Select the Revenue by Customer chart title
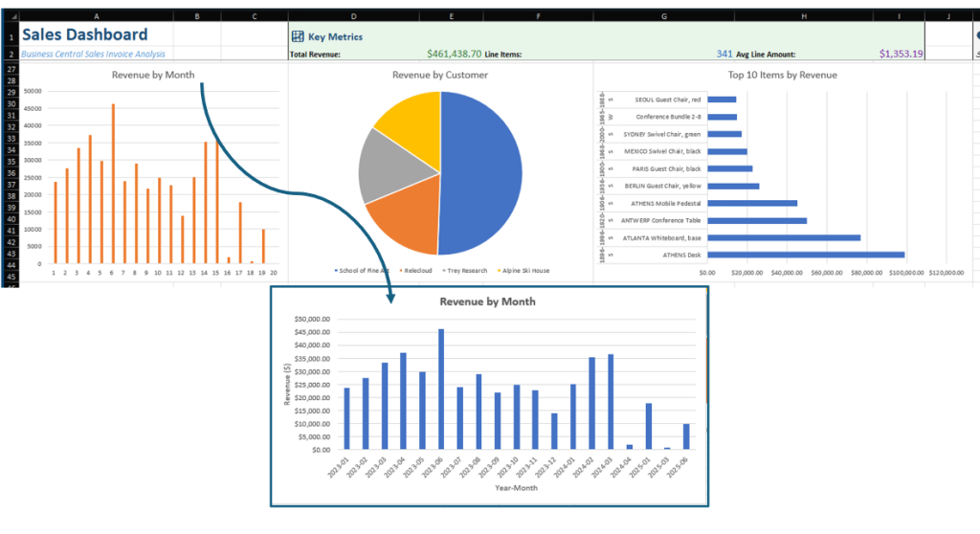The image size is (980, 534). [439, 75]
